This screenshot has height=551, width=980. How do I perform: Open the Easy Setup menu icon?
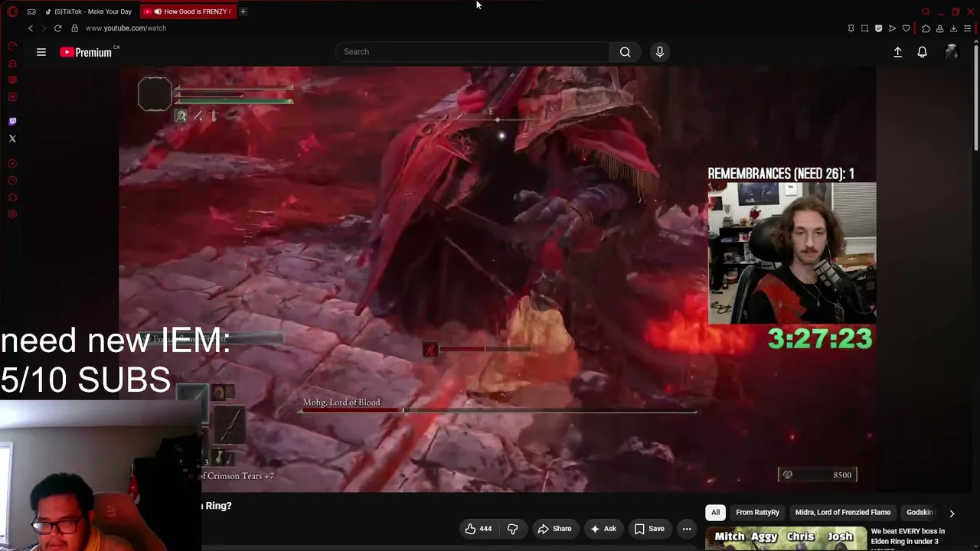pyautogui.click(x=968, y=28)
